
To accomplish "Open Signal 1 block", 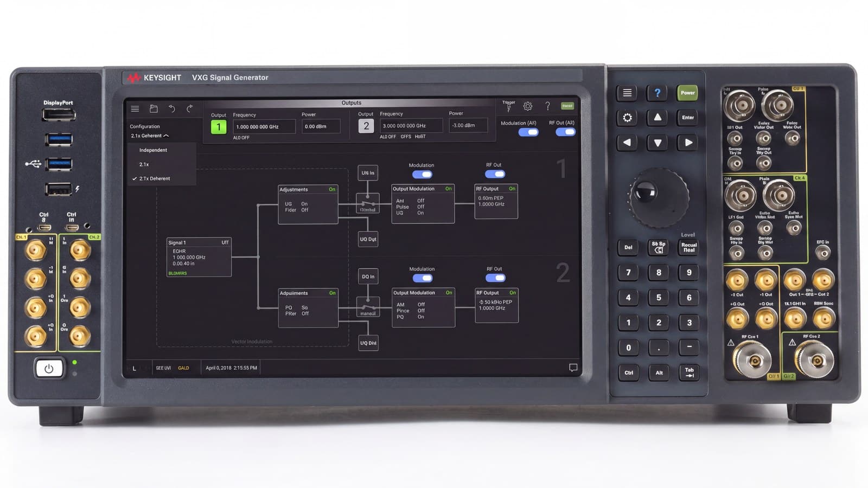I will pos(199,258).
